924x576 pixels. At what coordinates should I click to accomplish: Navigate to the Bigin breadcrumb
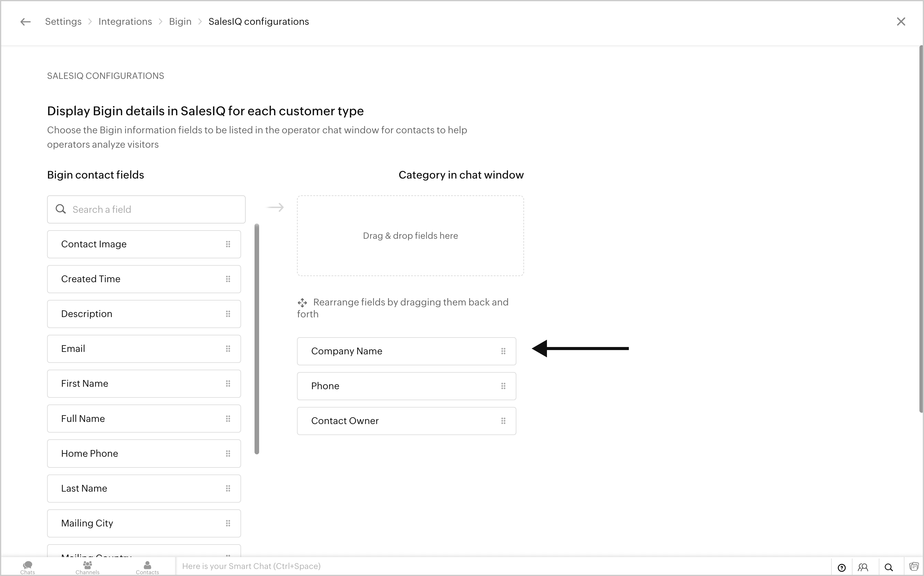tap(180, 22)
